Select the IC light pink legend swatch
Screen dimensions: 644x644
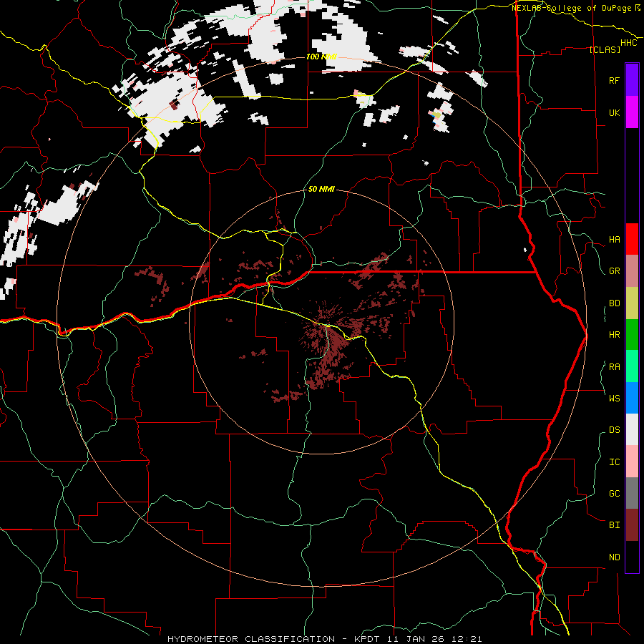[x=632, y=462]
